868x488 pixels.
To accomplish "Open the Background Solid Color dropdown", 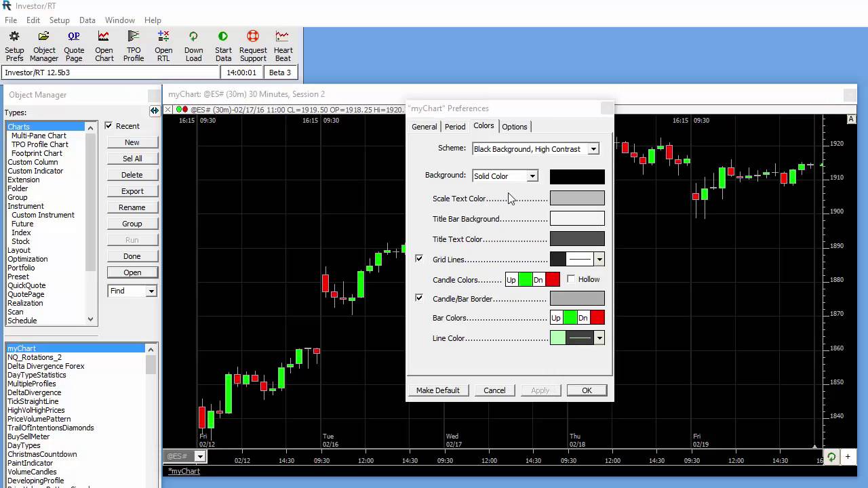I will 532,176.
